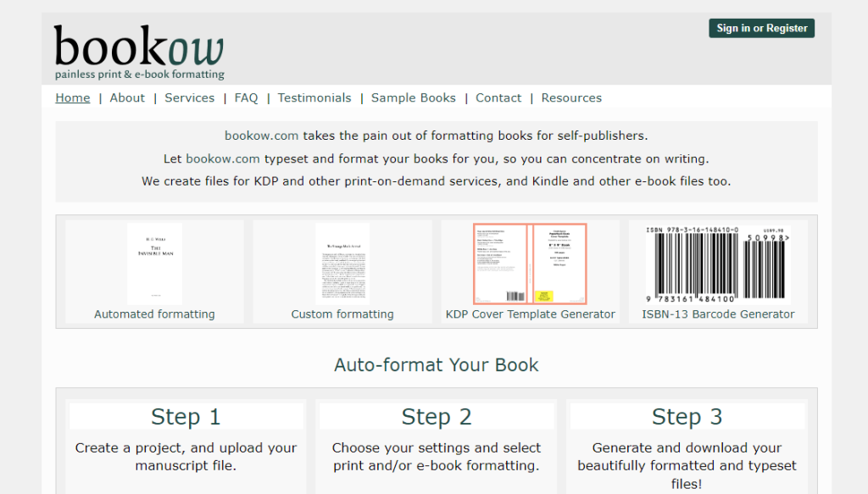Click the bookow logo
The width and height of the screenshot is (868, 494).
(x=139, y=52)
